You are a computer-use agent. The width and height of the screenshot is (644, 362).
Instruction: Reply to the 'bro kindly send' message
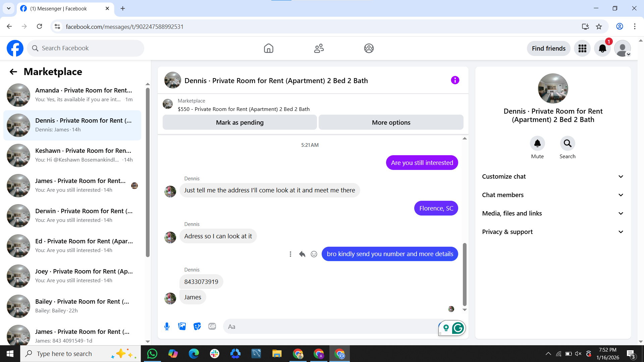[302, 254]
